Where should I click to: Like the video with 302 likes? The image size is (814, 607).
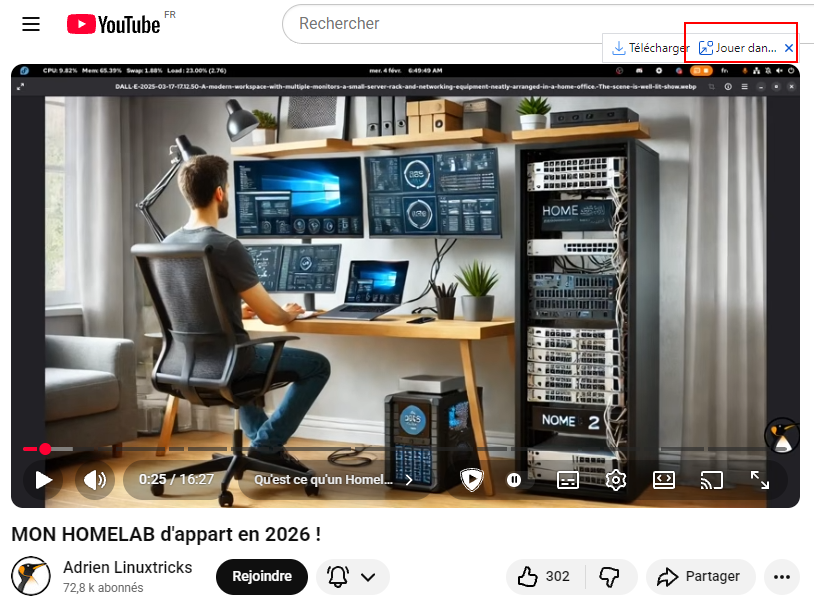[544, 577]
